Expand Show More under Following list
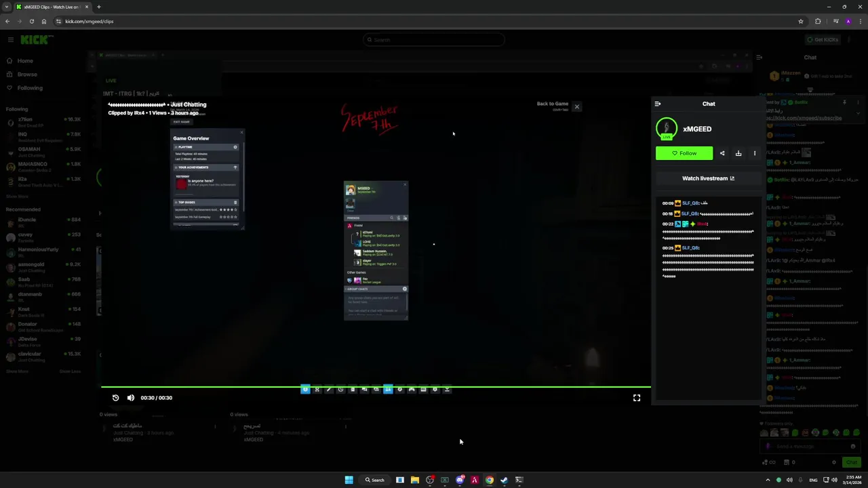This screenshot has width=868, height=488. coord(17,197)
